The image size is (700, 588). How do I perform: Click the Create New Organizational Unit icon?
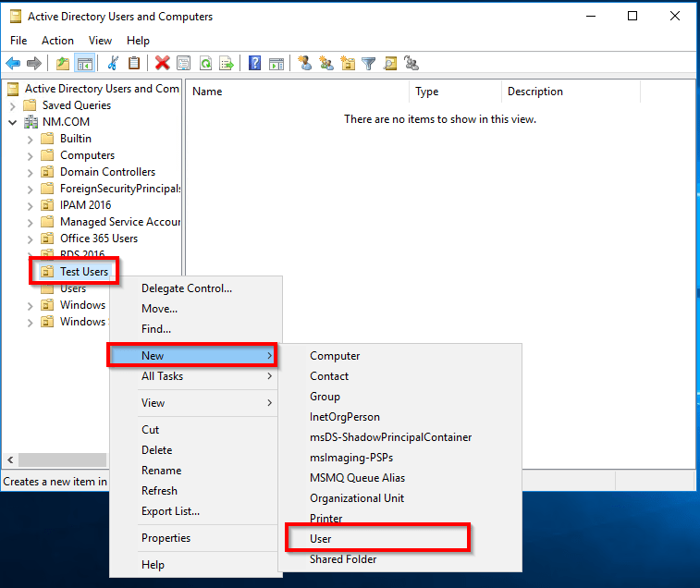click(348, 64)
